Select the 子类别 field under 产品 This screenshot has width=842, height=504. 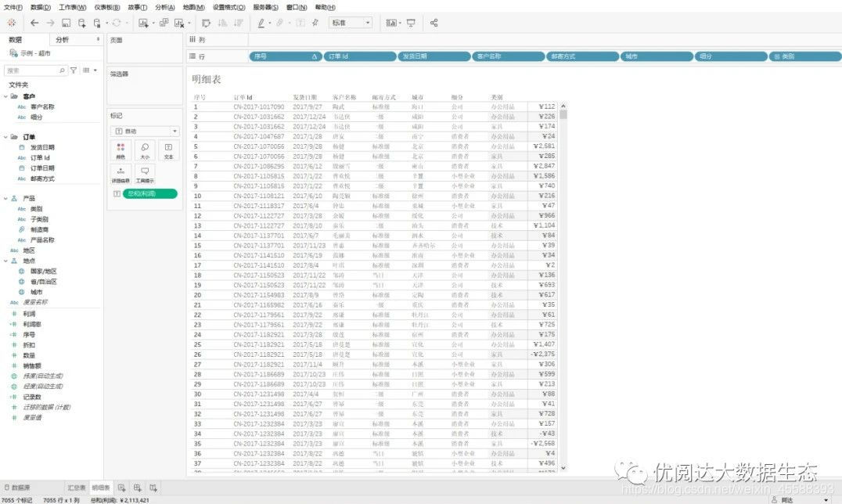tap(39, 218)
